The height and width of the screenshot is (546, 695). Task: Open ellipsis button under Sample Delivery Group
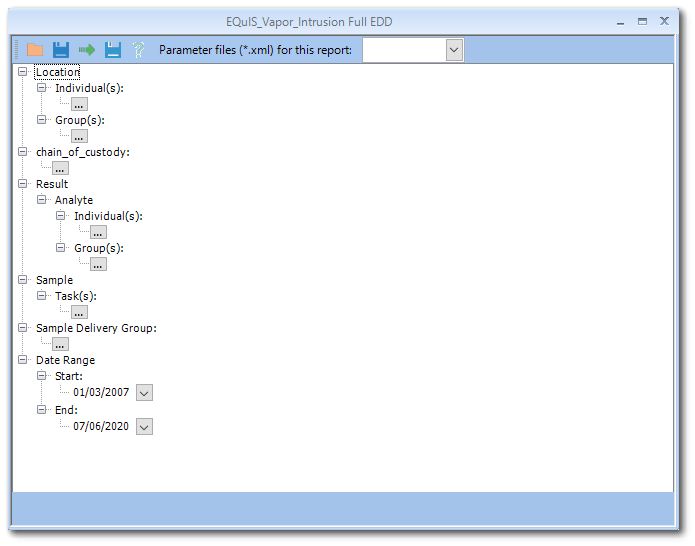point(60,344)
